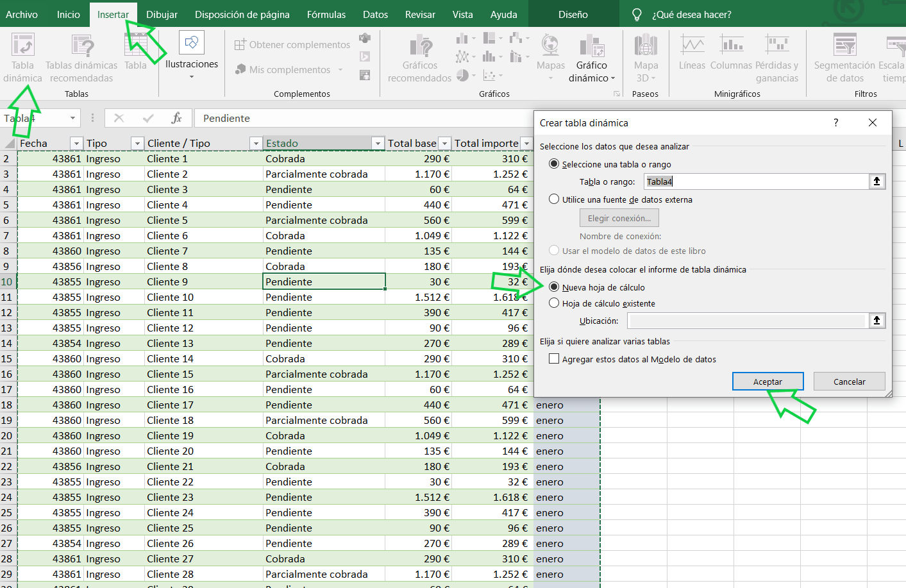Expand the Name Box dropdown
The image size is (906, 588).
(x=72, y=118)
